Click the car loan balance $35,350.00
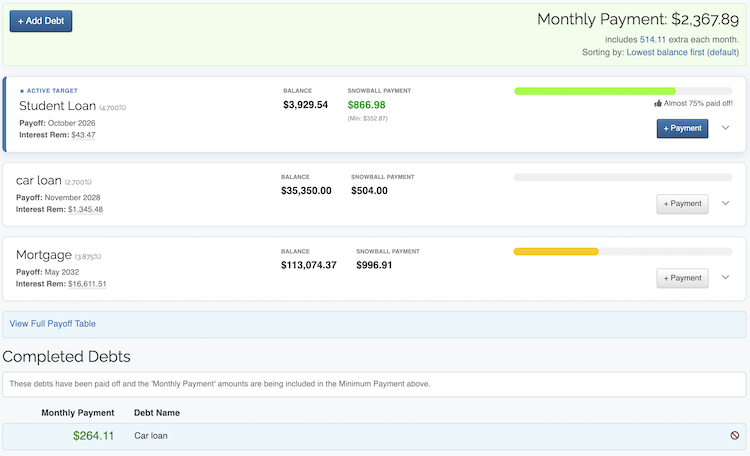Viewport: 750px width, 456px height. 306,191
